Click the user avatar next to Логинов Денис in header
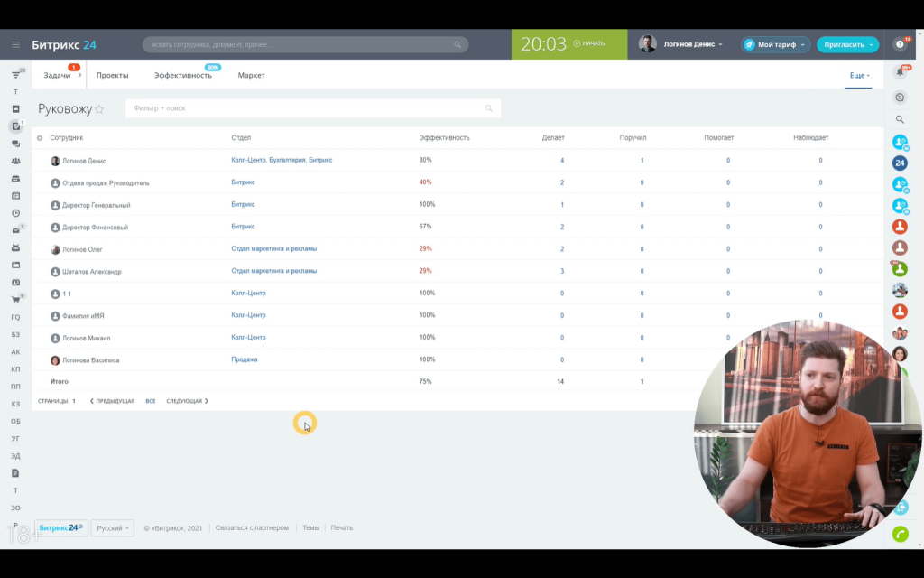 pos(648,44)
